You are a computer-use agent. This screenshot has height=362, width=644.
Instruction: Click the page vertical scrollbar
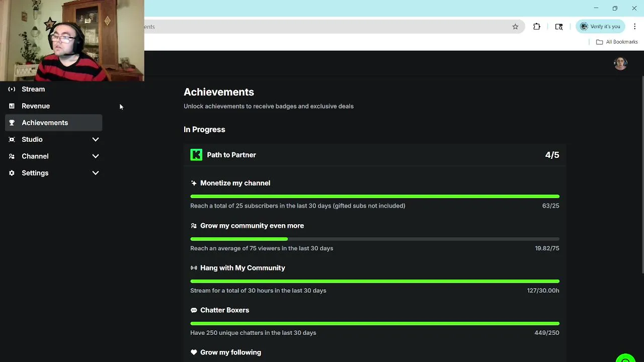point(641,175)
